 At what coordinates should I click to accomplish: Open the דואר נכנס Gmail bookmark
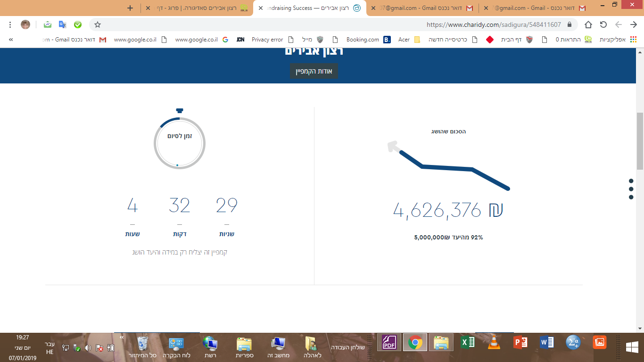point(74,40)
